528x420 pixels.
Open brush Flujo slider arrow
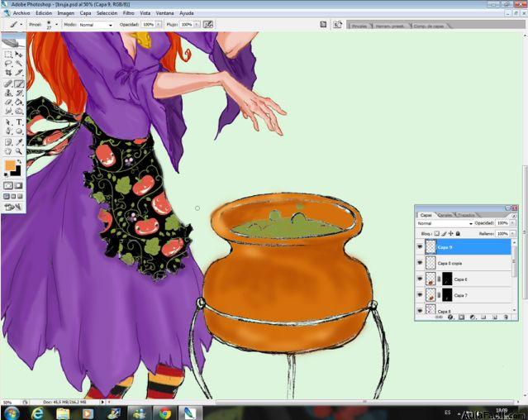point(197,25)
